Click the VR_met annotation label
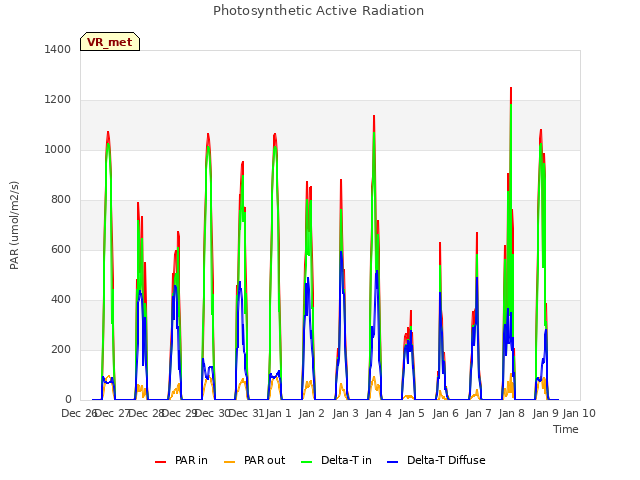The height and width of the screenshot is (480, 640). click(x=110, y=42)
